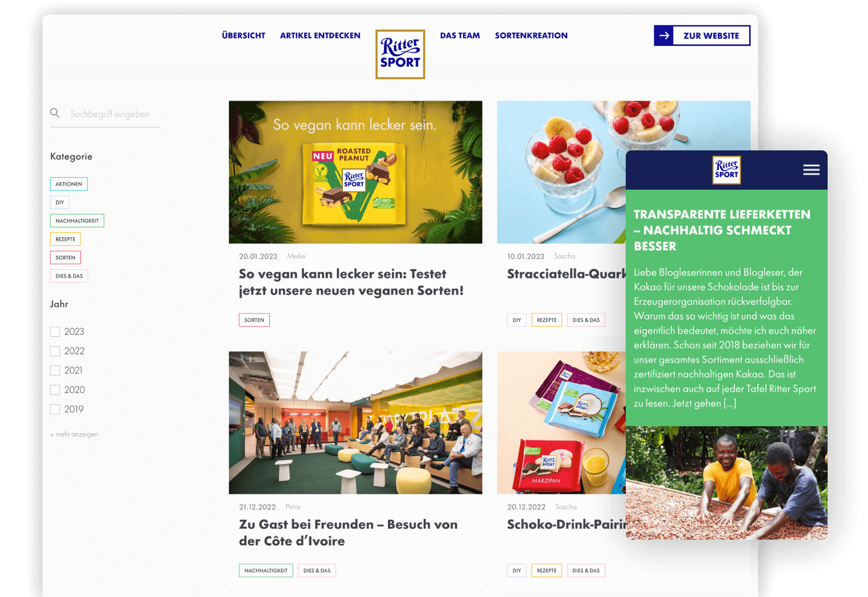Toggle the 2022 year checkbox
This screenshot has height=597, width=868.
pos(55,351)
